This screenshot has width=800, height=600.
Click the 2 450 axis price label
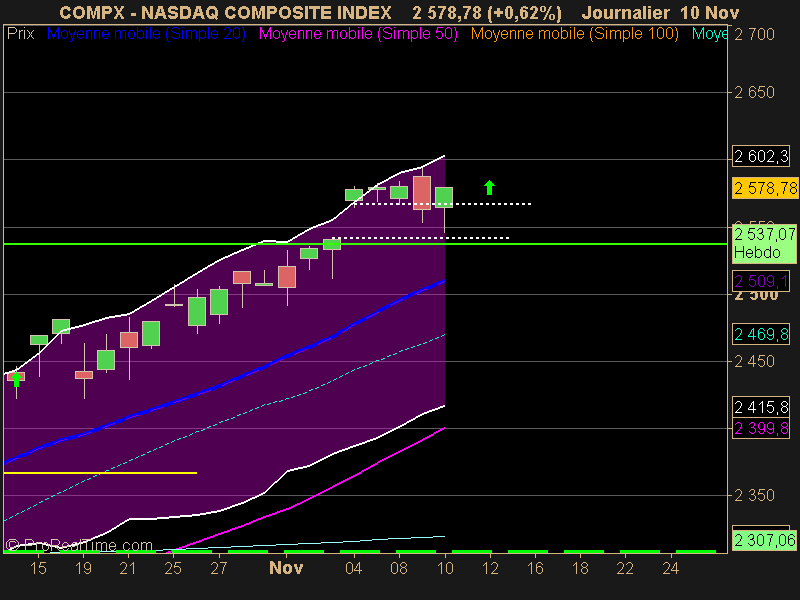coord(754,361)
